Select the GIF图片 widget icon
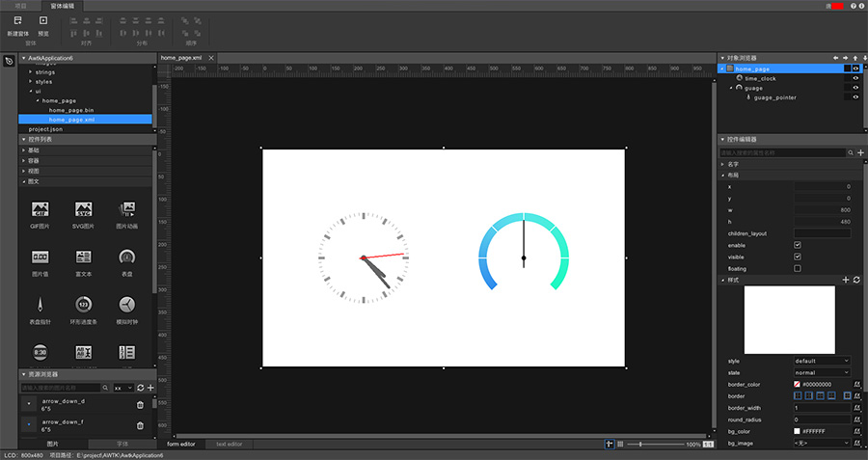 [41, 208]
